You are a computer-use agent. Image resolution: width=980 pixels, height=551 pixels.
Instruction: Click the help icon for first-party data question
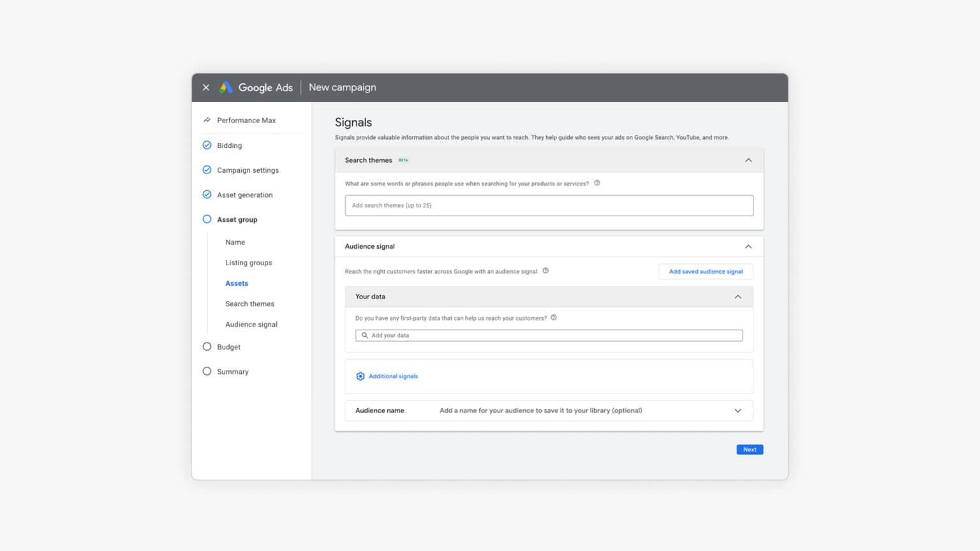554,317
